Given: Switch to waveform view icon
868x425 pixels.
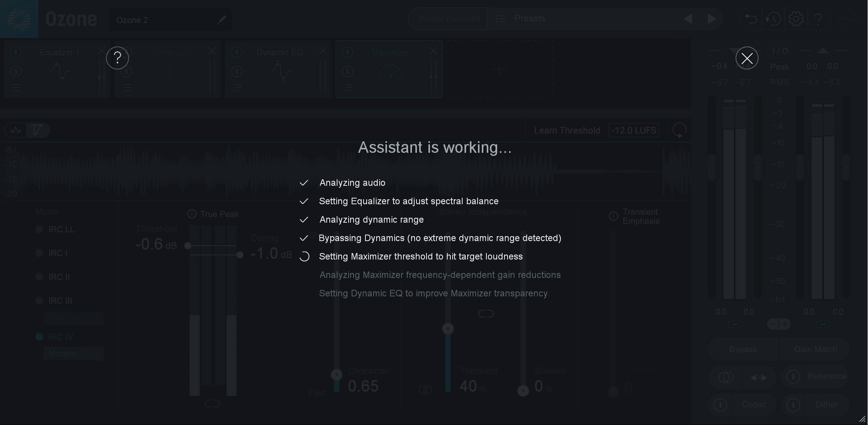Looking at the screenshot, I should pos(16,131).
